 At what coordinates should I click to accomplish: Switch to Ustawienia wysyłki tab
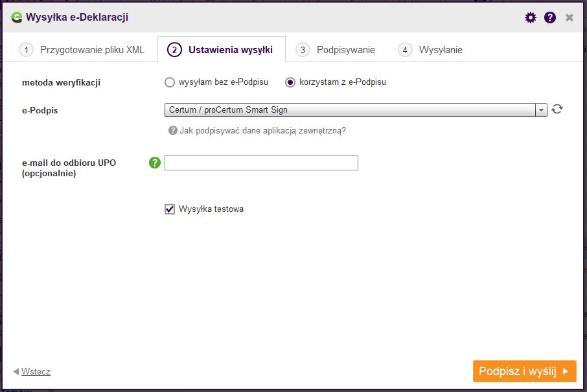tap(222, 50)
